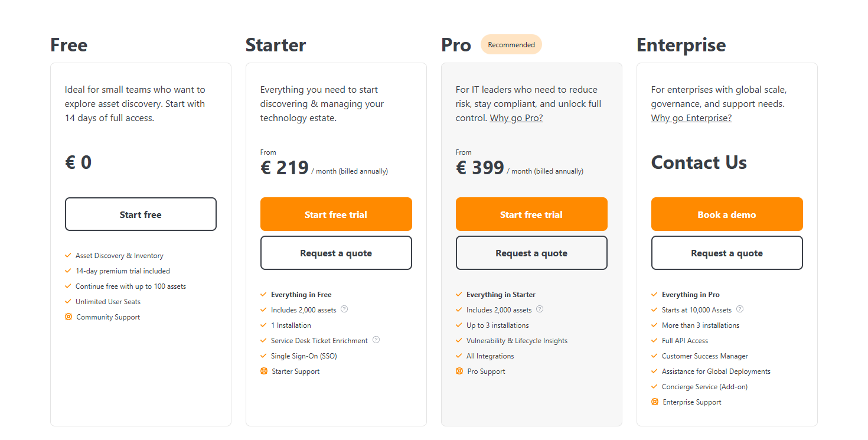Request a quote for Starter plan
This screenshot has width=868, height=440.
click(x=336, y=253)
